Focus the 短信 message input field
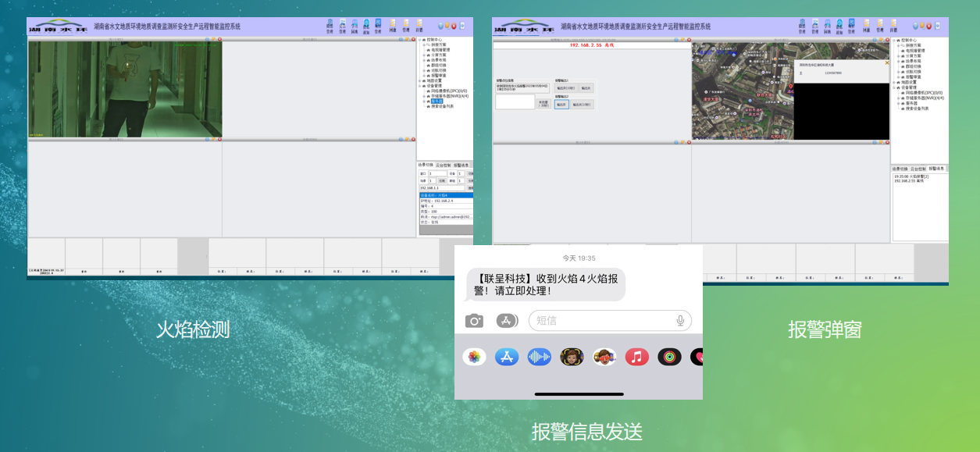Image resolution: width=980 pixels, height=452 pixels. tap(610, 321)
